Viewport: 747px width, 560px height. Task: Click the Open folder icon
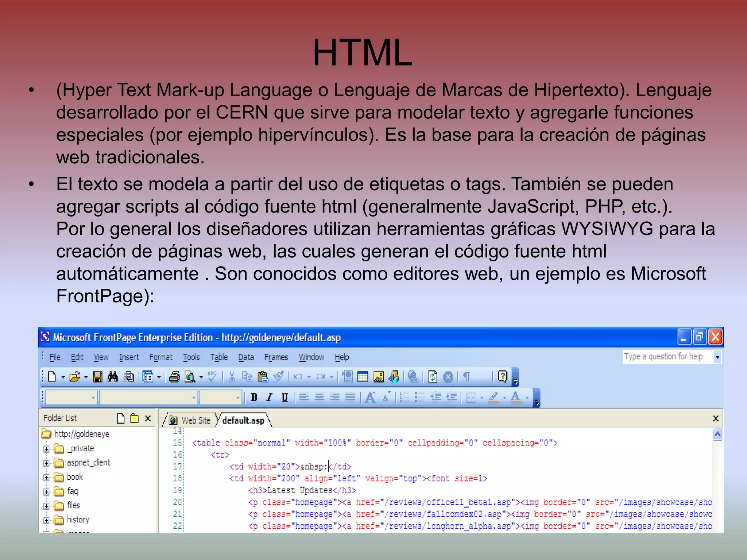coord(74,377)
